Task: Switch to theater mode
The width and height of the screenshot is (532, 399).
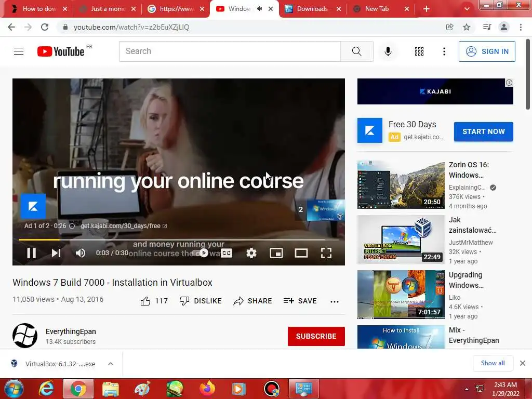Action: click(301, 253)
